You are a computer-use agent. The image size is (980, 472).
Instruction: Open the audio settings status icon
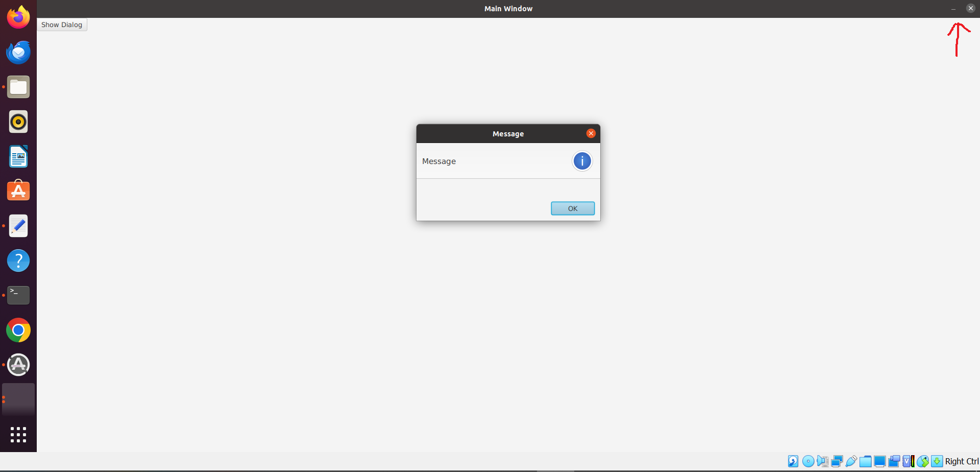coord(822,461)
